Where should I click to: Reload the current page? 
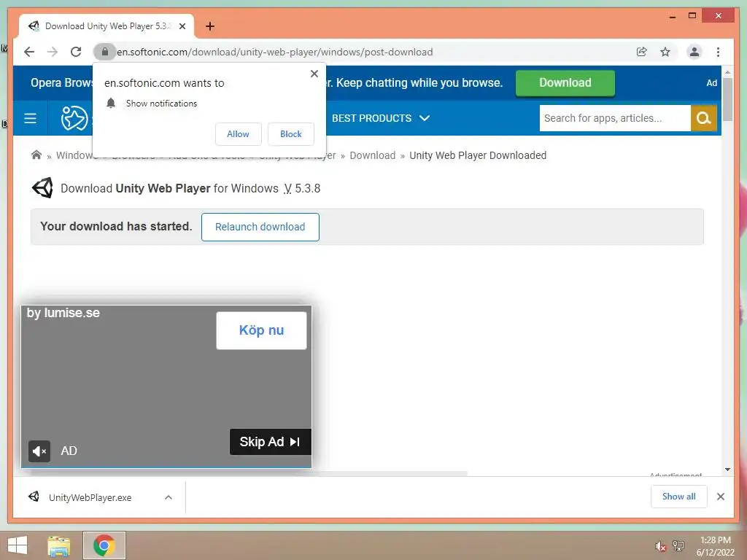(76, 52)
